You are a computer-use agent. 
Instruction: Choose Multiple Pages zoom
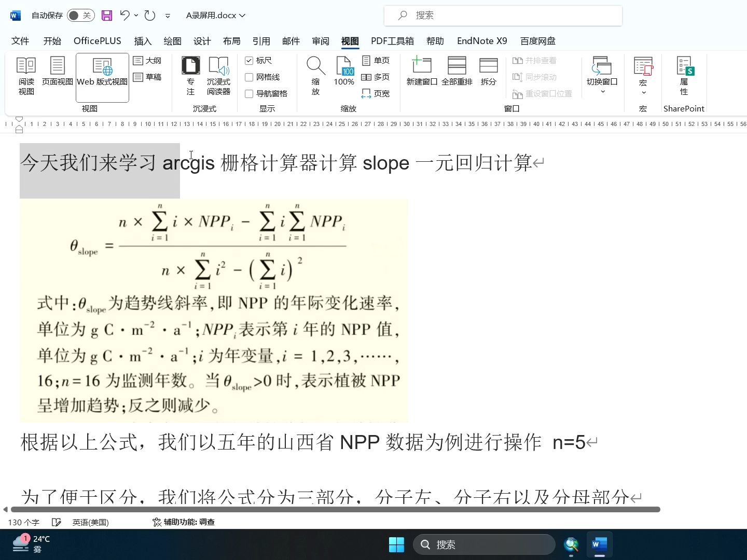click(376, 77)
